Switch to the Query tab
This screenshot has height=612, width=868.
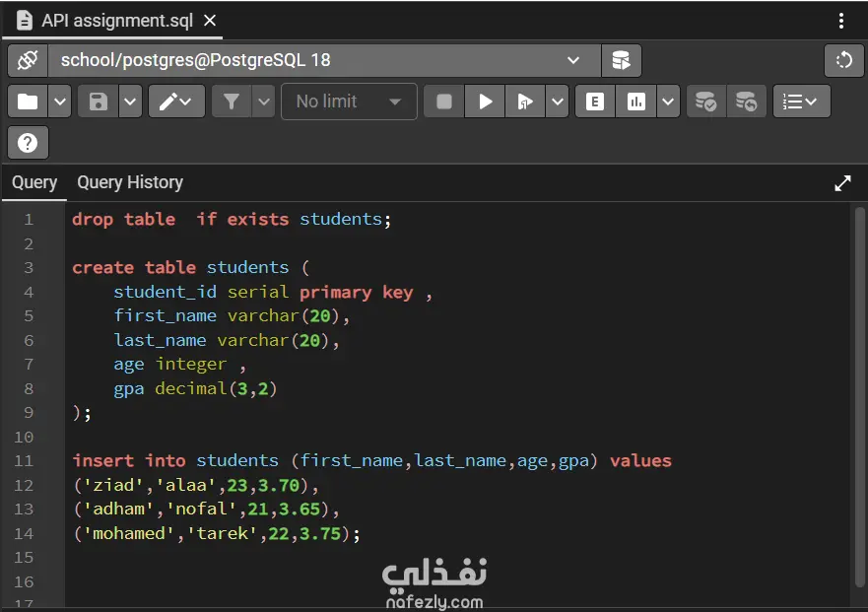[34, 182]
